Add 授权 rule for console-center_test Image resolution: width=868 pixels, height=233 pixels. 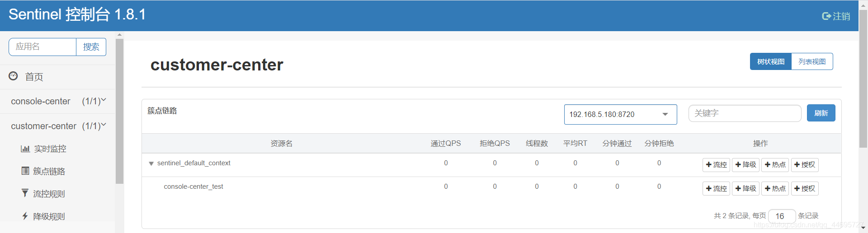(x=805, y=188)
